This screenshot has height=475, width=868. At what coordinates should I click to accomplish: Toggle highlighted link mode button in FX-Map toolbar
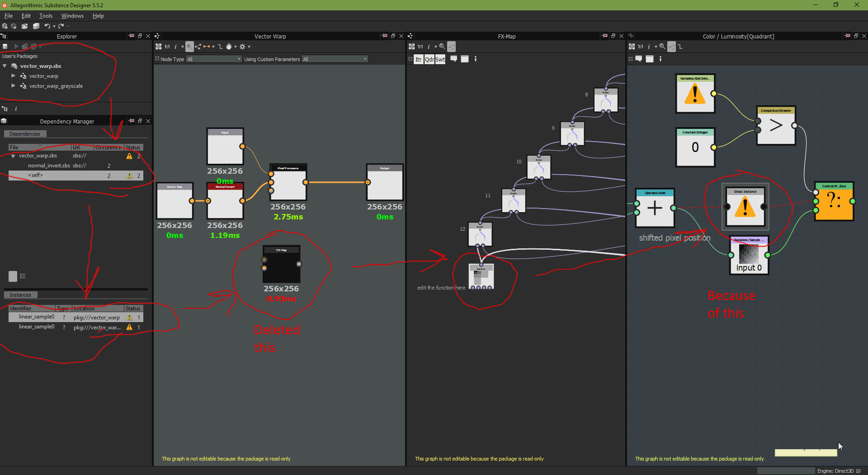[451, 47]
